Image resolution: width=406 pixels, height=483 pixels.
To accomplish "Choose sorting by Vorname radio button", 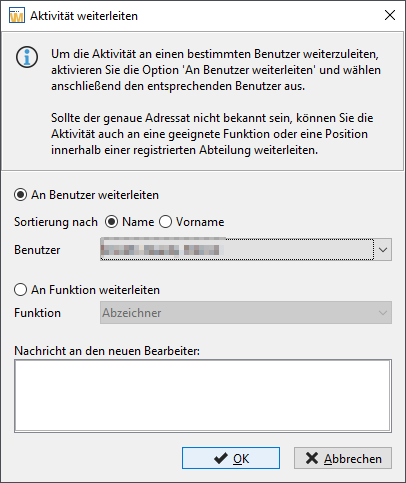I will coord(165,222).
